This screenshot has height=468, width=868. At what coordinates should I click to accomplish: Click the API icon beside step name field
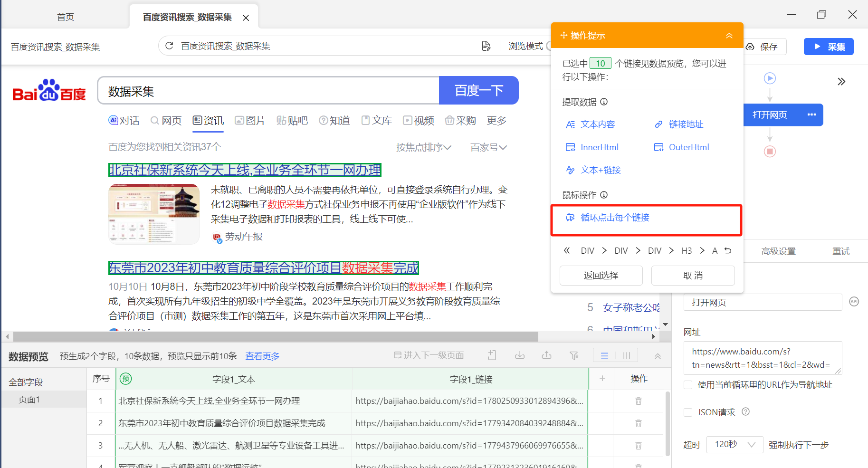coord(854,302)
